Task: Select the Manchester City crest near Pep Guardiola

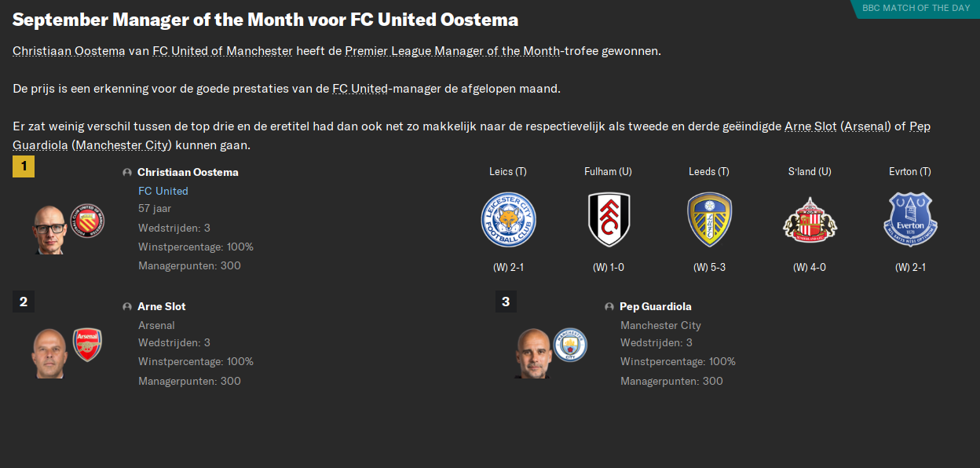Action: click(x=570, y=346)
